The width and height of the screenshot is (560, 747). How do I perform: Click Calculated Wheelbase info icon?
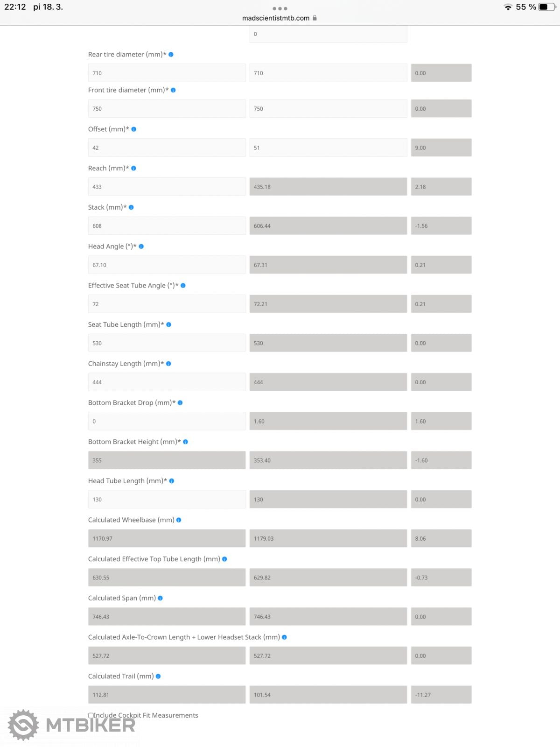point(179,520)
